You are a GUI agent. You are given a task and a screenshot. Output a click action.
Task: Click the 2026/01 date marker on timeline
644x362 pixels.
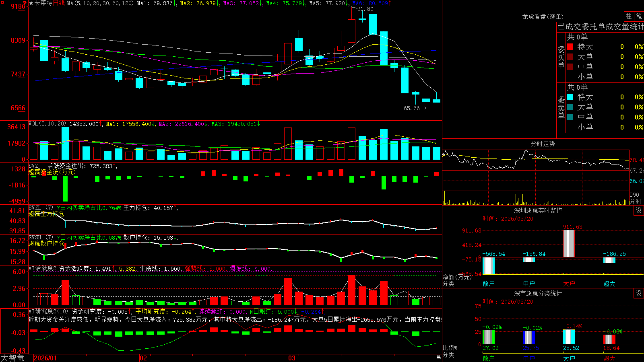point(45,358)
